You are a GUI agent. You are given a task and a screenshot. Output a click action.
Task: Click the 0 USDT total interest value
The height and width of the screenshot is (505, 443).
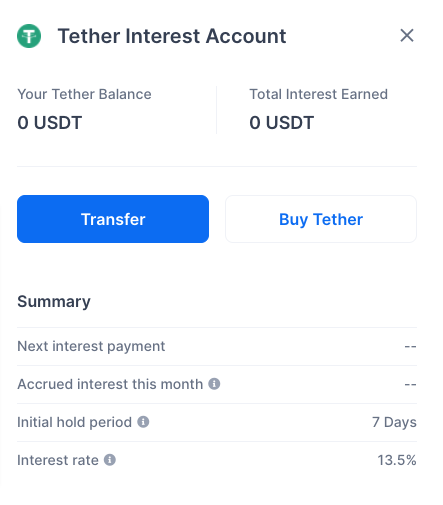[x=282, y=123]
